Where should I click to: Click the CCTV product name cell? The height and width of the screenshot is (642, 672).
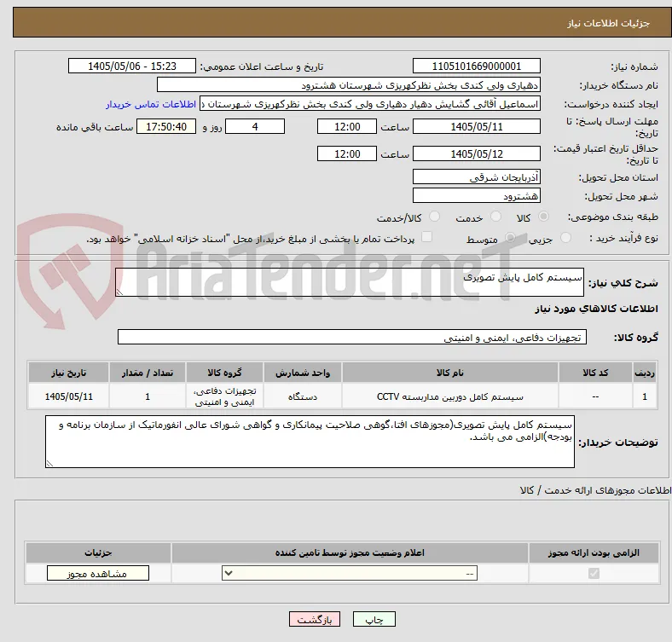450,396
